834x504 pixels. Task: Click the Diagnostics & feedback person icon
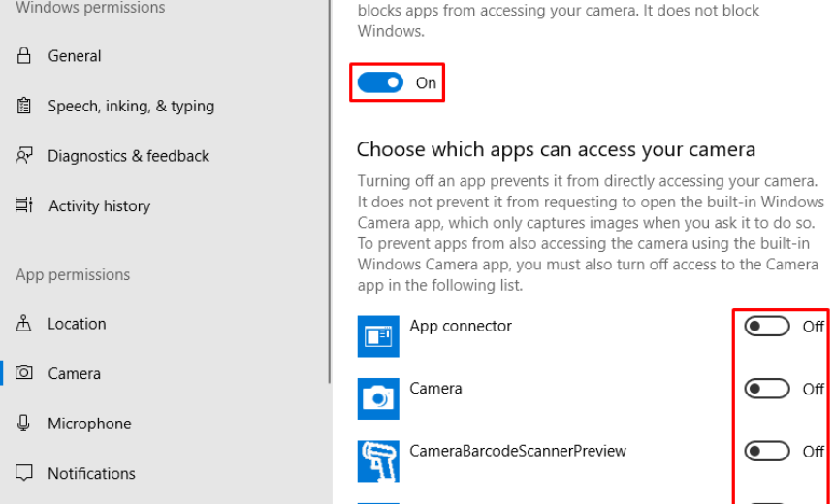24,156
